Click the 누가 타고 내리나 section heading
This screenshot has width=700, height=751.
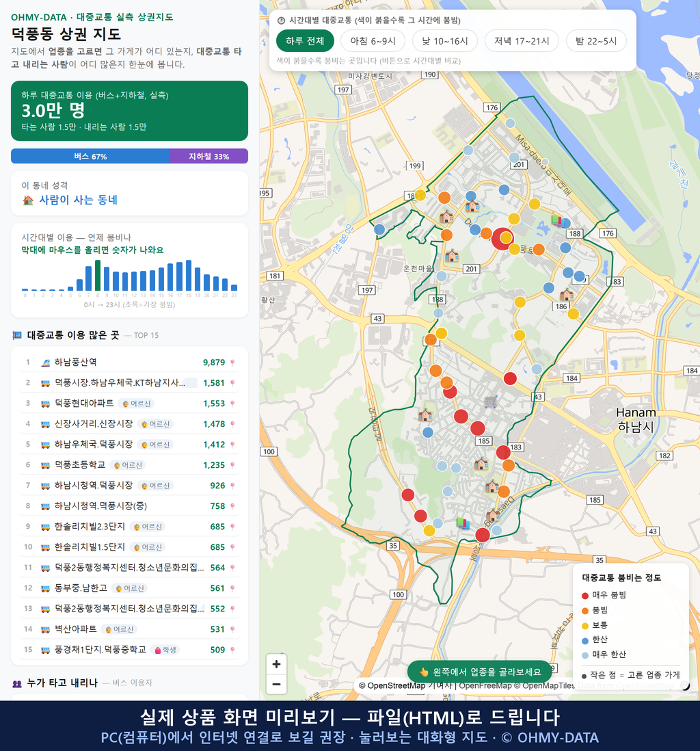point(62,683)
